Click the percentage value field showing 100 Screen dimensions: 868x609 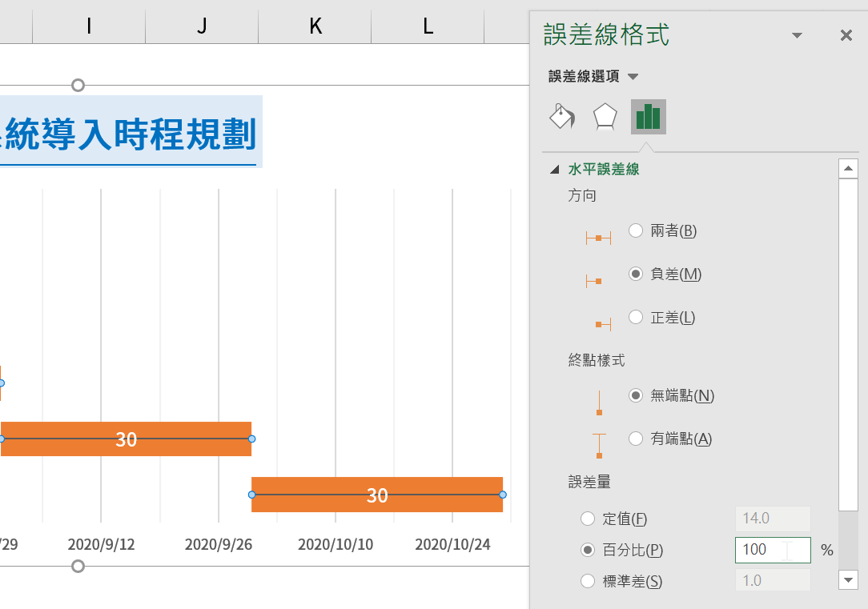pos(773,550)
